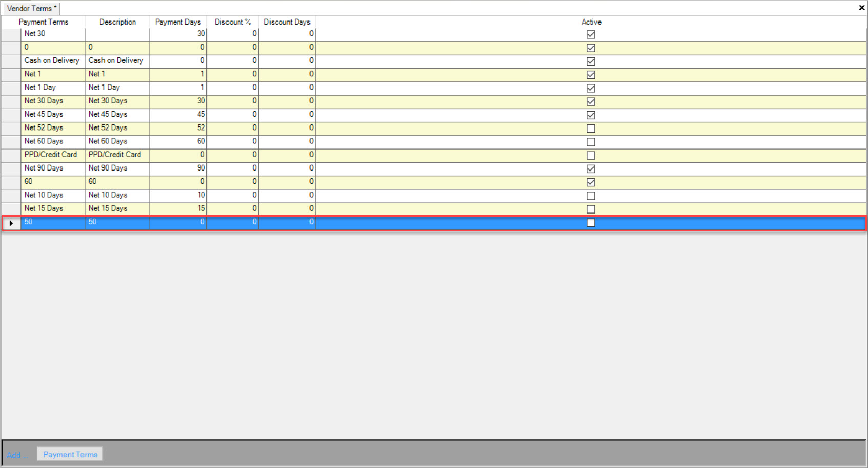Click Payment Days value 52
The image size is (868, 468).
click(178, 128)
